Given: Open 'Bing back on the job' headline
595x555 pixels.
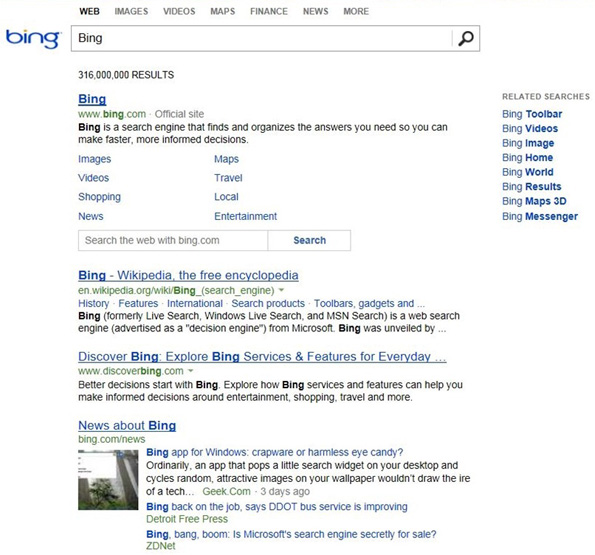Looking at the screenshot, I should 277,507.
